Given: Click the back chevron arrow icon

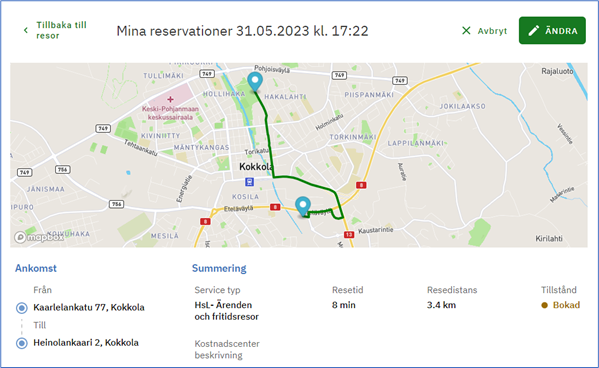Looking at the screenshot, I should pyautogui.click(x=26, y=30).
